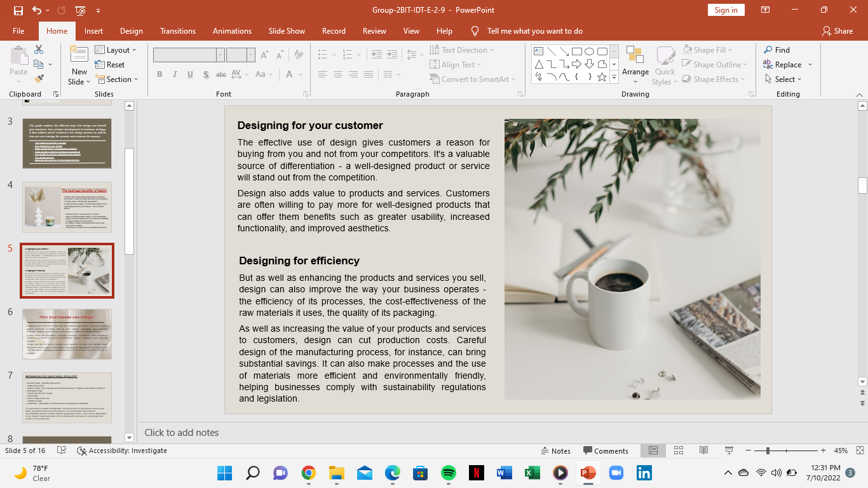Toggle Bold formatting
Image resolution: width=868 pixels, height=488 pixels.
pos(159,74)
